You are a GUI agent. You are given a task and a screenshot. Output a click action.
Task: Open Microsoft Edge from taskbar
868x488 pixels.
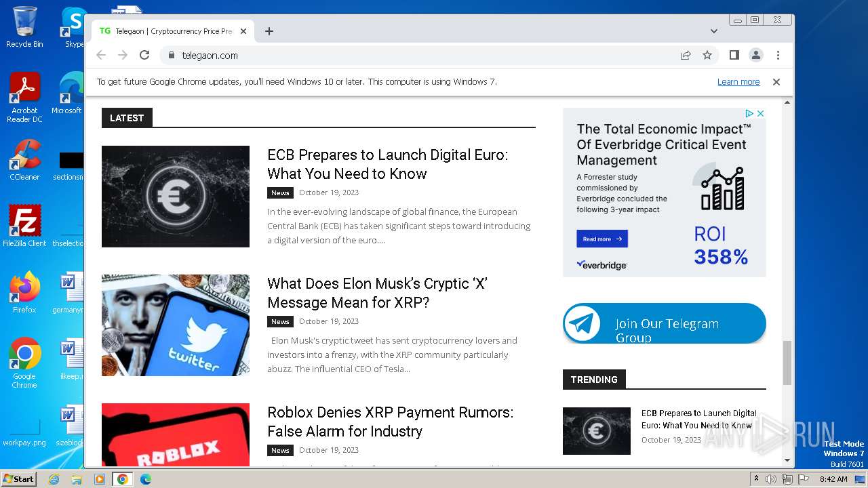pyautogui.click(x=146, y=479)
